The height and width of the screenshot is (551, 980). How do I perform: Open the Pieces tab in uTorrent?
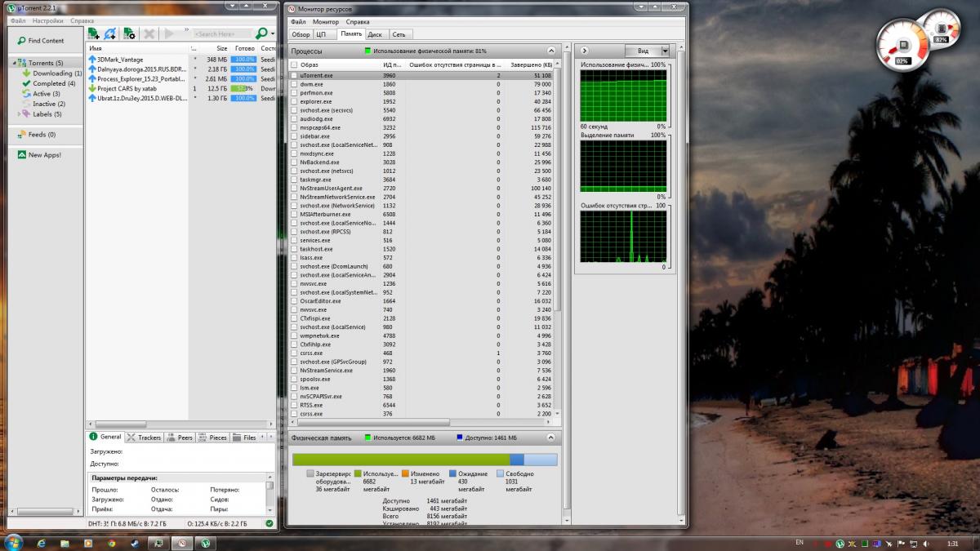tap(212, 438)
